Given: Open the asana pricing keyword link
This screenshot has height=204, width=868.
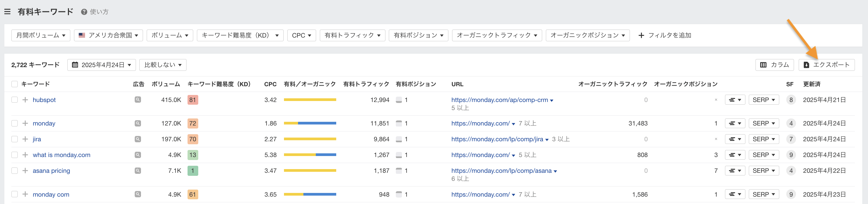Looking at the screenshot, I should pyautogui.click(x=51, y=170).
